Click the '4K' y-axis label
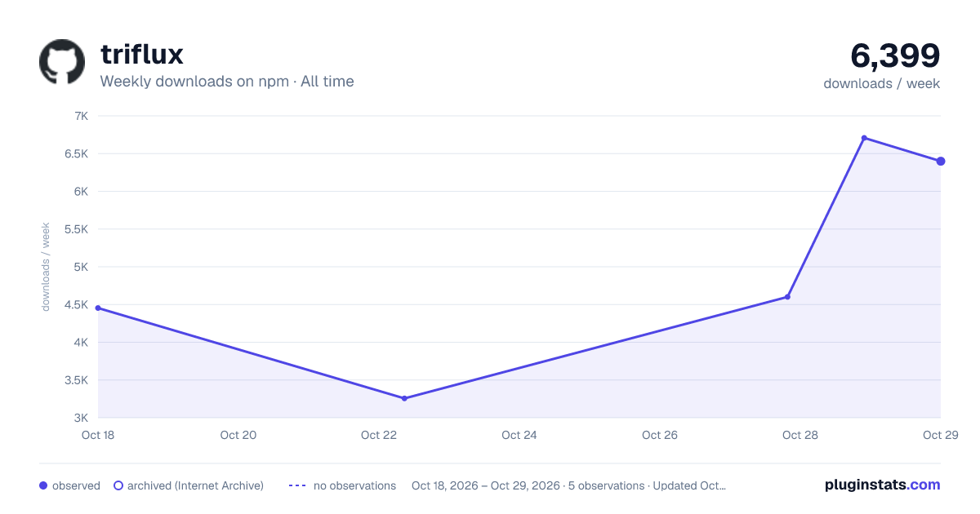Viewport: 980px width, 514px height. (81, 342)
